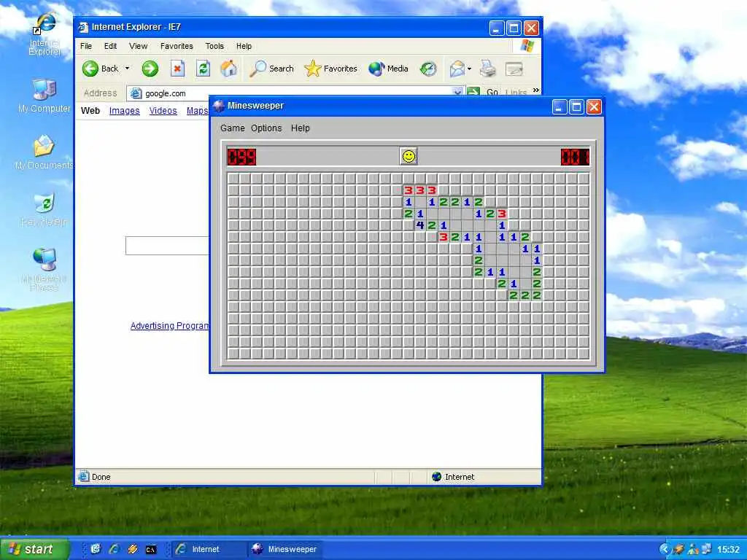Open the Tools menu in Internet Explorer

(214, 46)
